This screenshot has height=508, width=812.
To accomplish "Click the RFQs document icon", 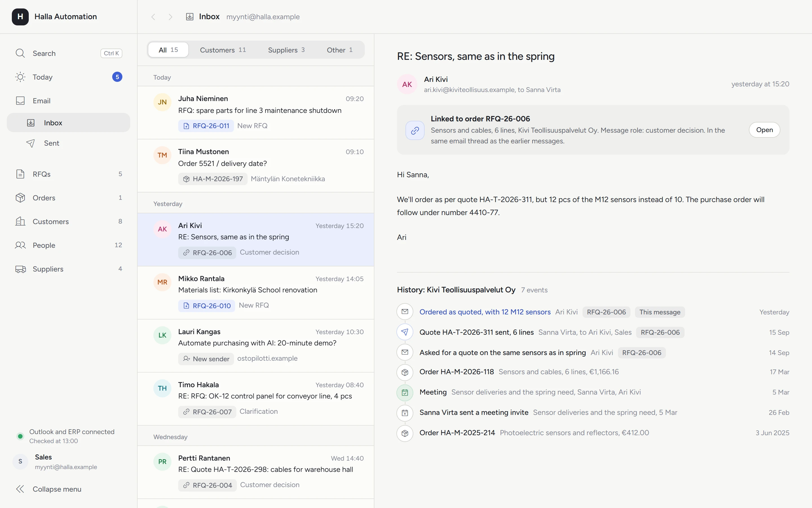I will click(20, 174).
